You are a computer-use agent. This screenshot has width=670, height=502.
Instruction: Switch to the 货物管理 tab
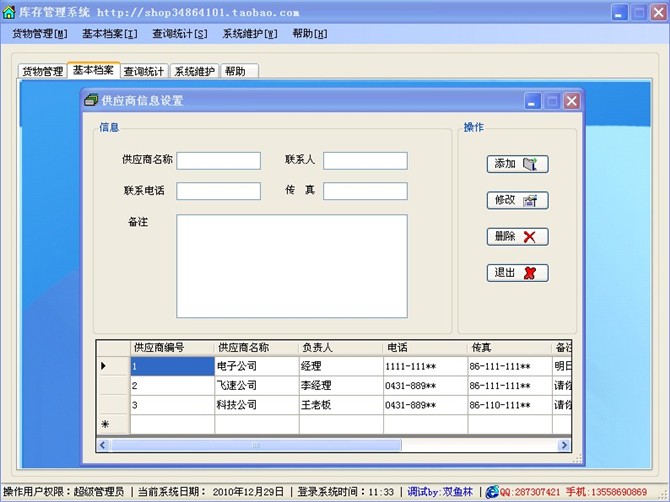[42, 72]
